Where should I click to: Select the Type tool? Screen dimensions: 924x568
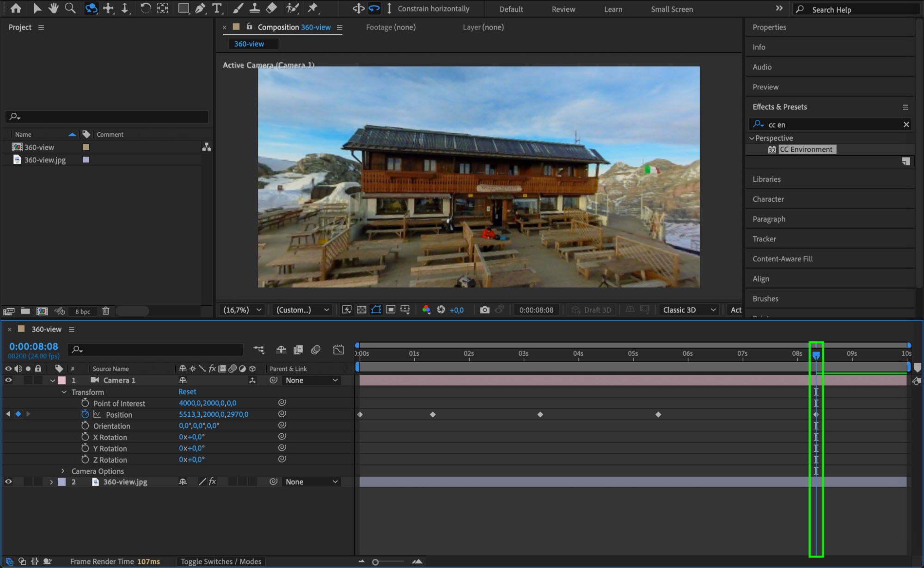click(216, 8)
